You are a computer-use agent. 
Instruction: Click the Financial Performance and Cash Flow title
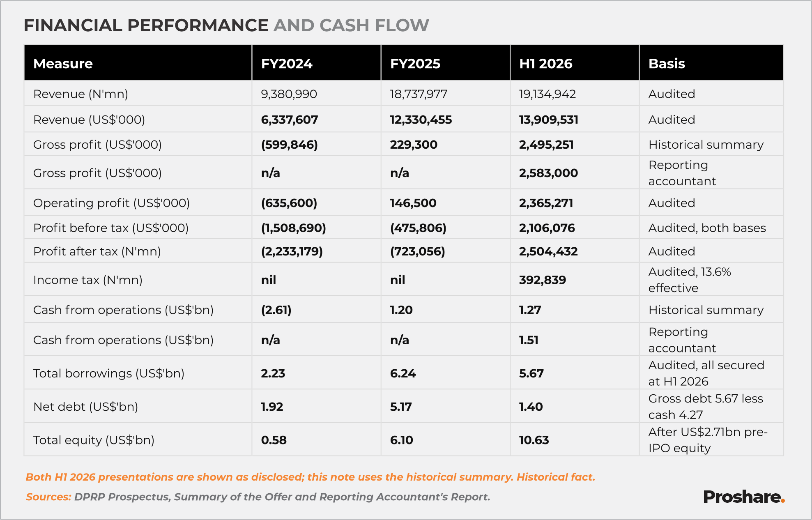226,25
